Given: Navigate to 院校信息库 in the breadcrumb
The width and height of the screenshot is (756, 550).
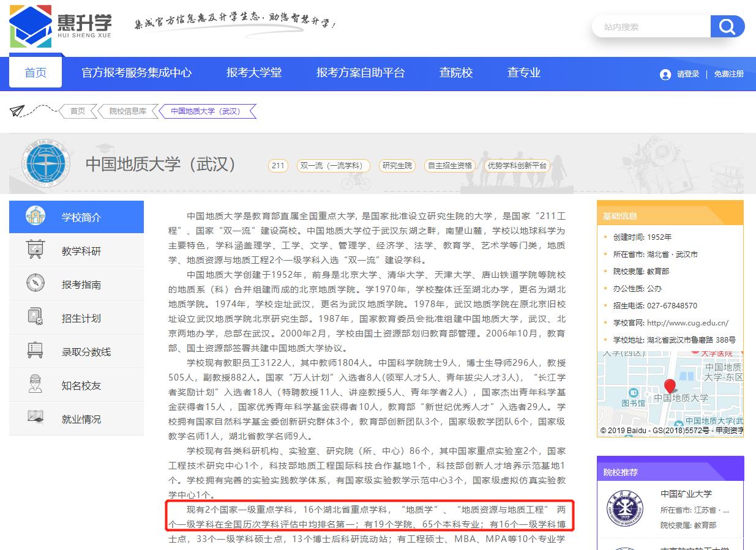Looking at the screenshot, I should pos(129,111).
